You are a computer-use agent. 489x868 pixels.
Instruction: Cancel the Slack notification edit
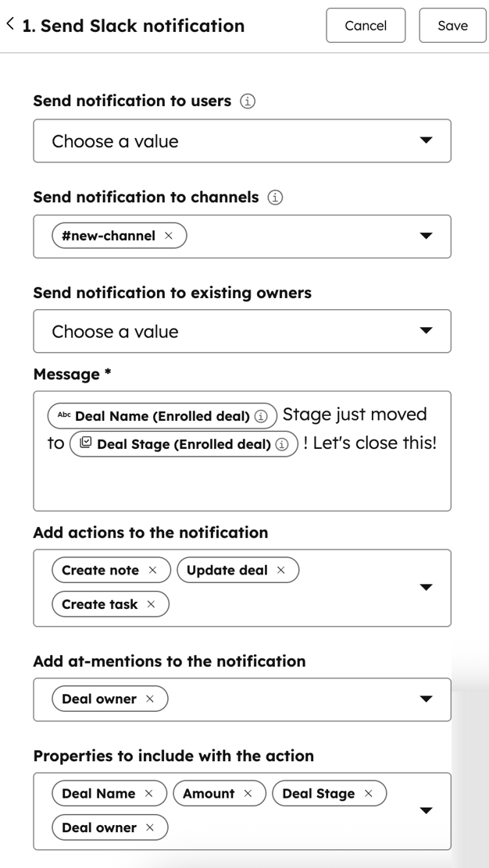coord(366,26)
